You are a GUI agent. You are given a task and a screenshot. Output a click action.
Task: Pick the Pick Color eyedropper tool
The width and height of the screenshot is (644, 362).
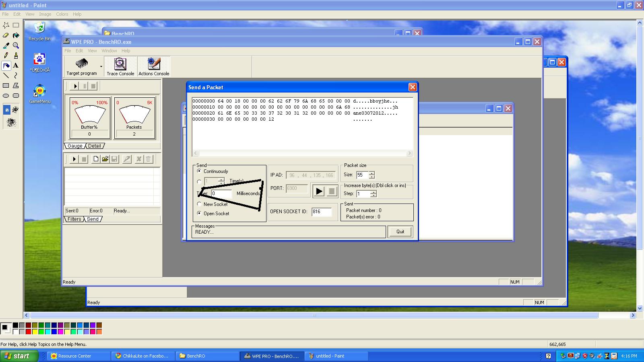click(6, 45)
